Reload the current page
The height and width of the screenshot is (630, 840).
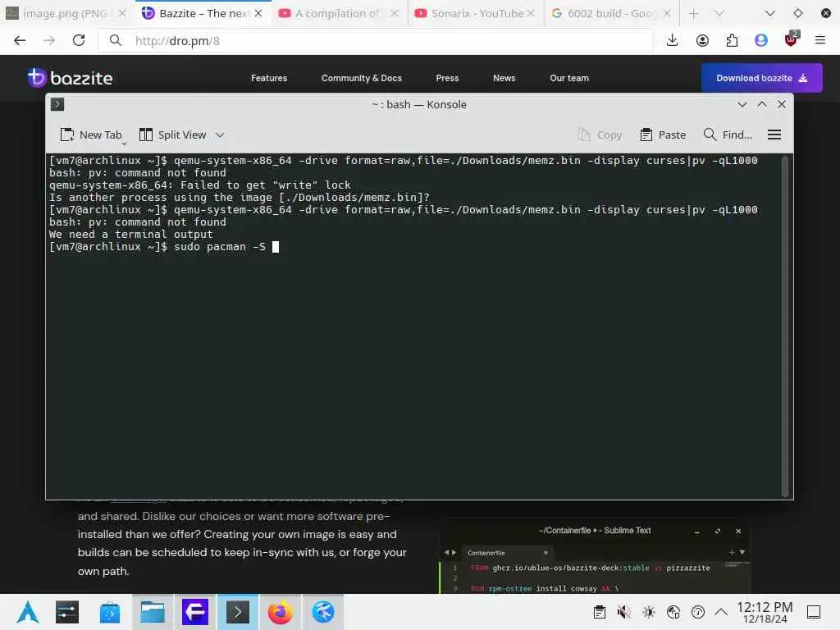(79, 41)
